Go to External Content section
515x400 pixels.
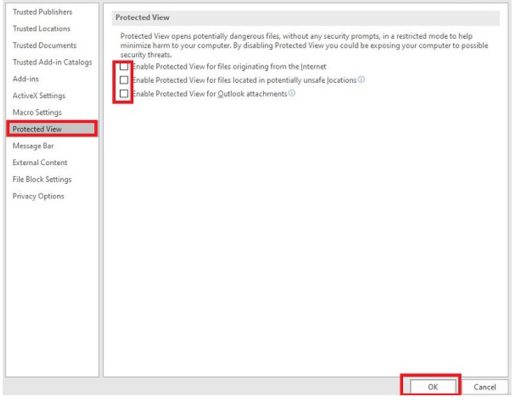point(40,163)
